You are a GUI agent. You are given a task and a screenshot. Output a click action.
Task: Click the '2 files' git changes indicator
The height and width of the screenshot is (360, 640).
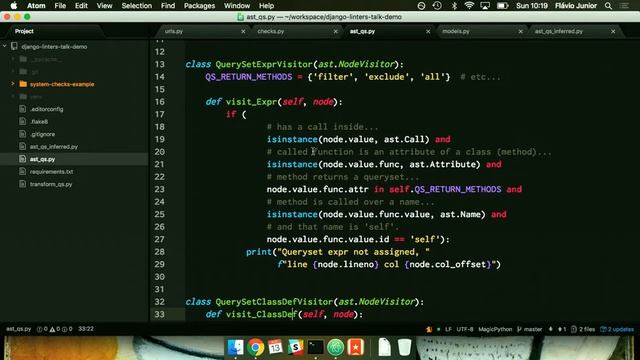(x=583, y=329)
